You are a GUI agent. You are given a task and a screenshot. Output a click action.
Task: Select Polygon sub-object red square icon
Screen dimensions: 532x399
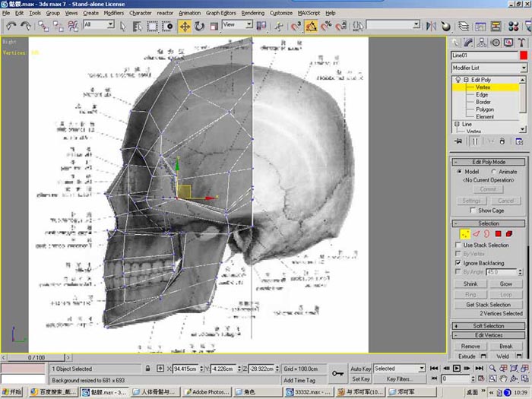[498, 234]
